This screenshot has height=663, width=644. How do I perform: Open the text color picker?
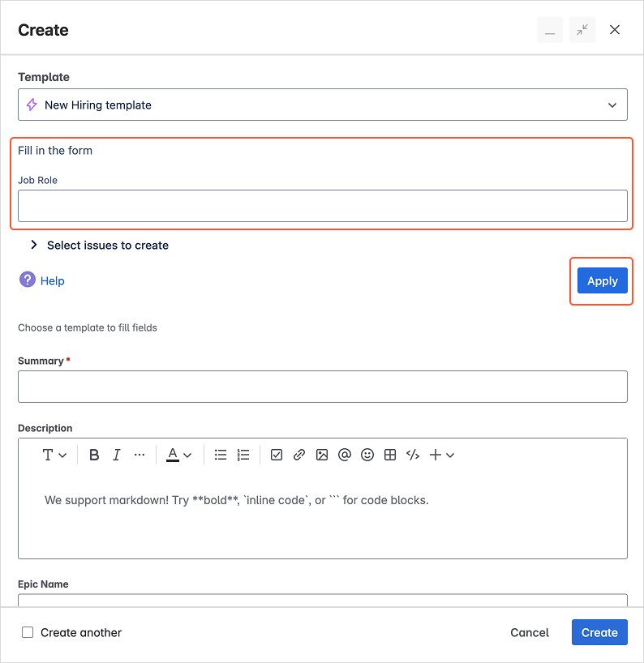[178, 455]
